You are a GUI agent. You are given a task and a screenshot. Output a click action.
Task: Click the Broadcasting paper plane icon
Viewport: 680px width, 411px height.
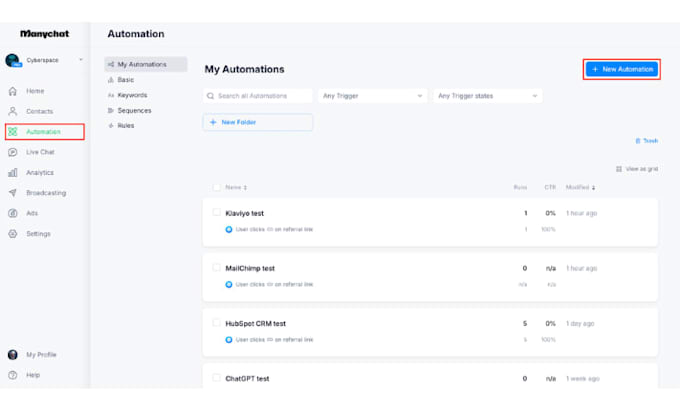13,193
